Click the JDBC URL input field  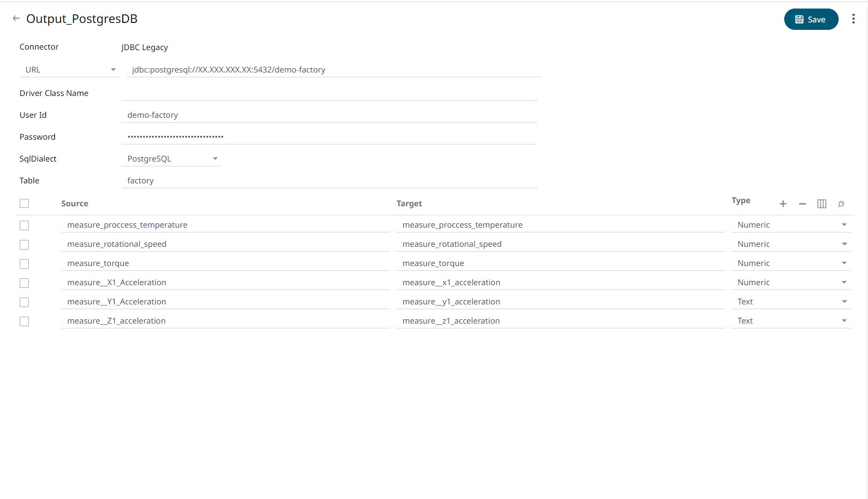pos(333,70)
